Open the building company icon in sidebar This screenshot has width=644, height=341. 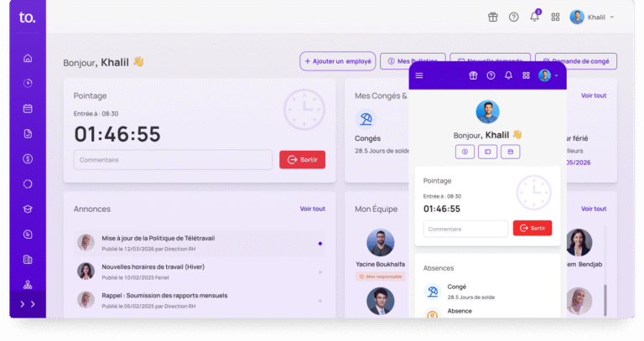pyautogui.click(x=28, y=260)
